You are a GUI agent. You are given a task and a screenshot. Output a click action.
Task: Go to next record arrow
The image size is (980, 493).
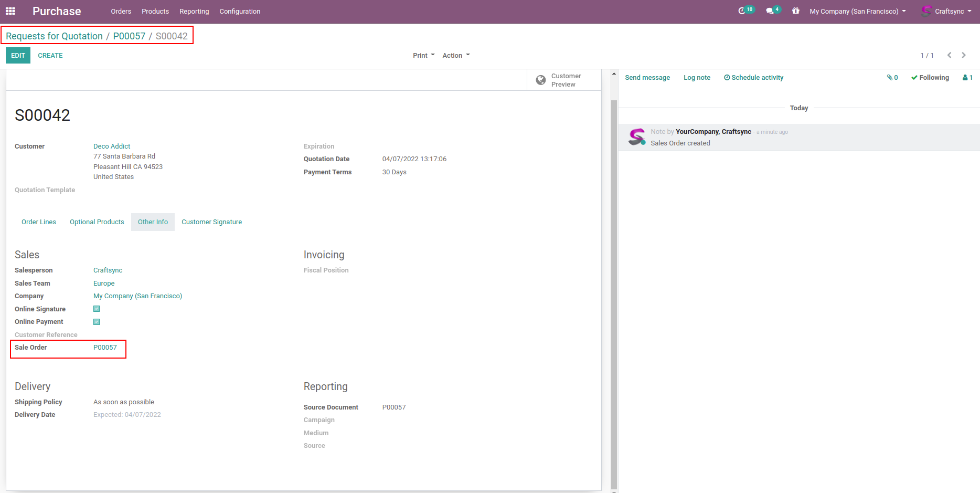point(964,55)
